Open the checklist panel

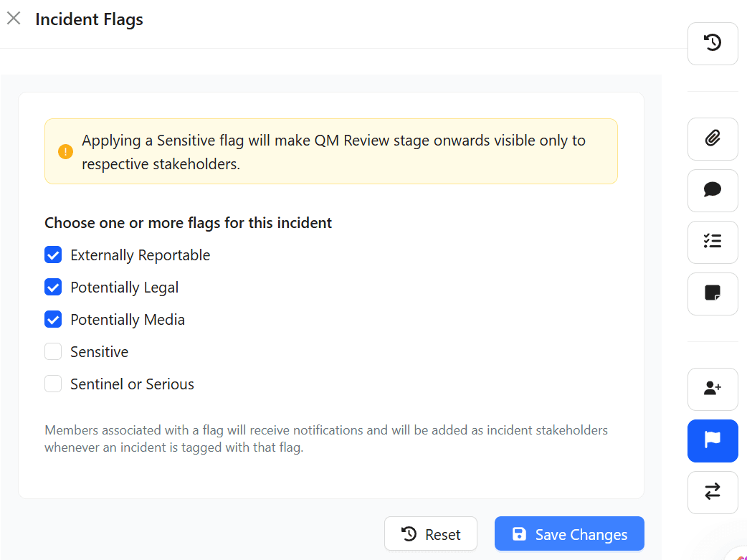pos(712,242)
